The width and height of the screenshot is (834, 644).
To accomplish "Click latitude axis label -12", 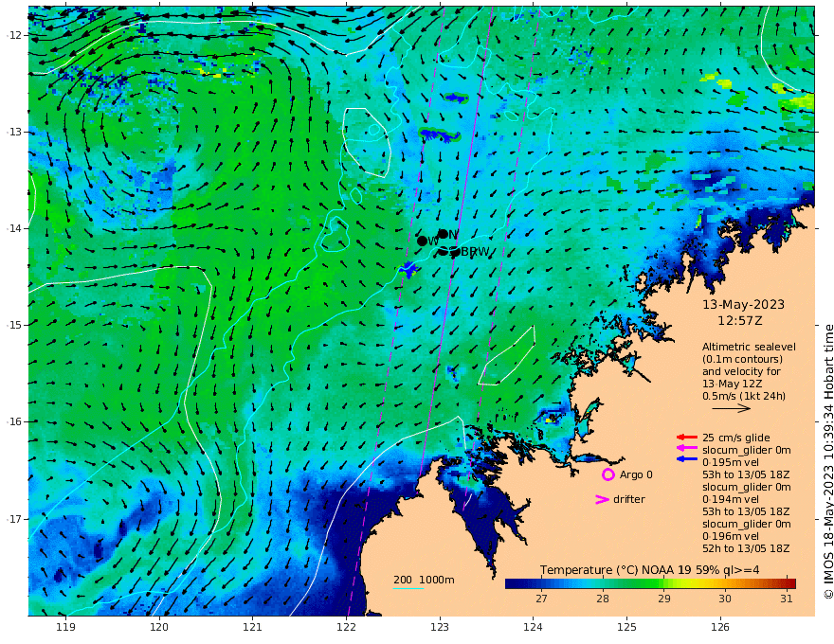I will tap(14, 35).
